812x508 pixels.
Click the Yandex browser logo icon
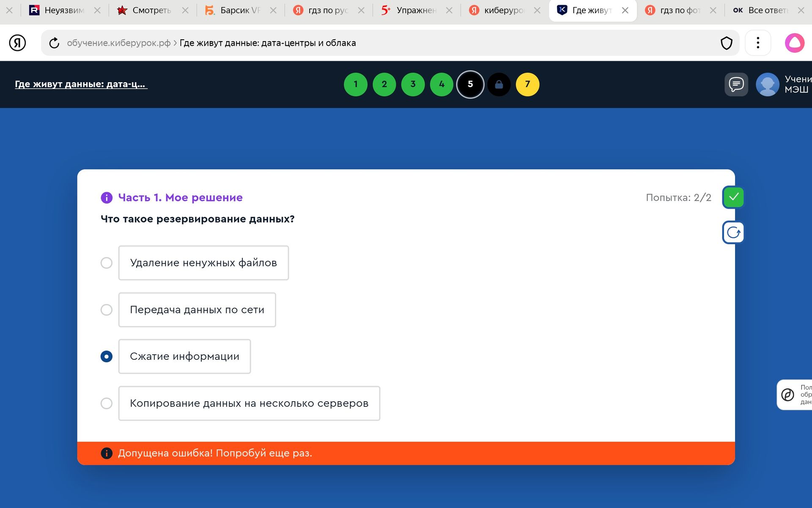point(17,43)
